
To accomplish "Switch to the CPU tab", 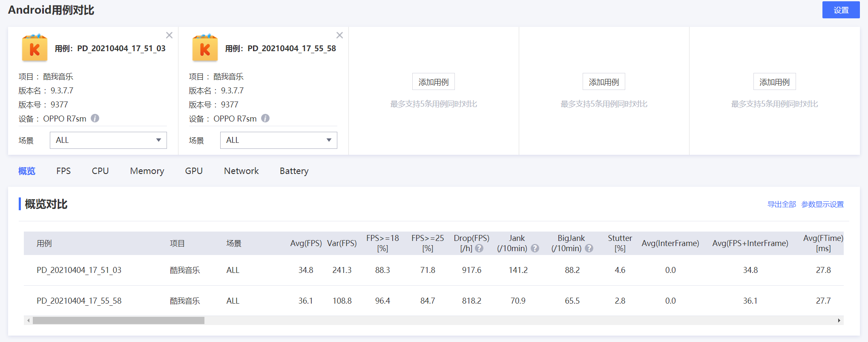I will [101, 171].
